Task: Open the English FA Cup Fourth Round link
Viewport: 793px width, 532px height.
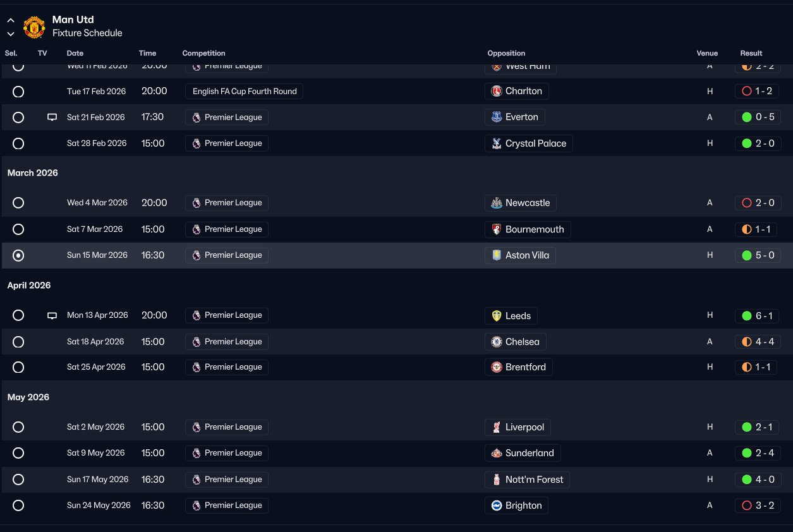Action: [245, 91]
